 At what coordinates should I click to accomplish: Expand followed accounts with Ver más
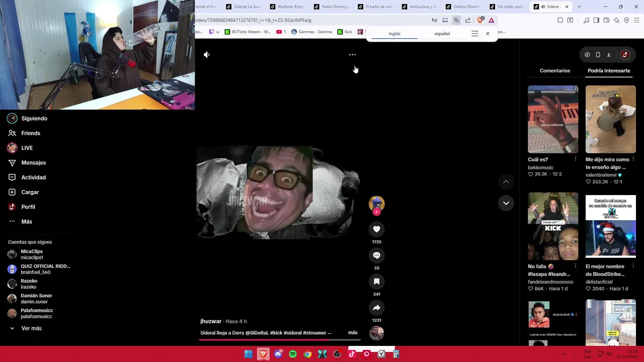coord(31,328)
